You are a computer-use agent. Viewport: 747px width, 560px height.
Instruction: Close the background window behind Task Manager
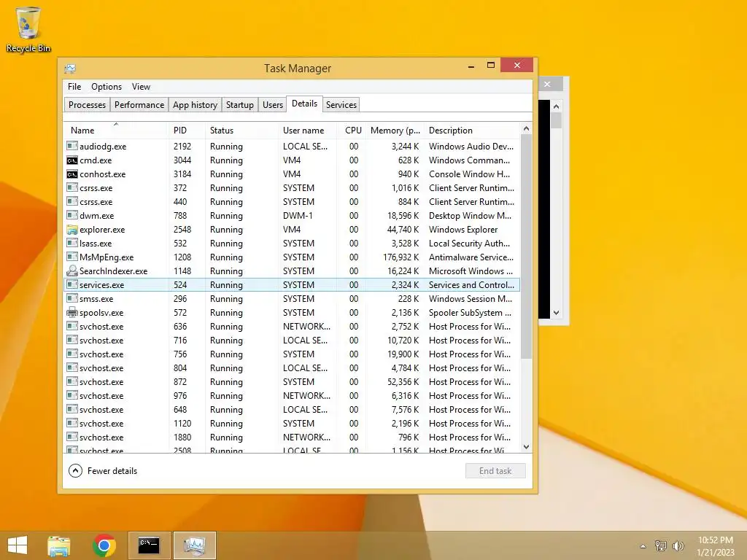(x=547, y=85)
